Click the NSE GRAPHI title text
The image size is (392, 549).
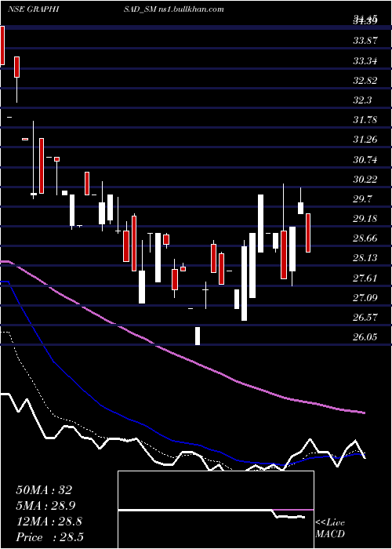(x=33, y=9)
